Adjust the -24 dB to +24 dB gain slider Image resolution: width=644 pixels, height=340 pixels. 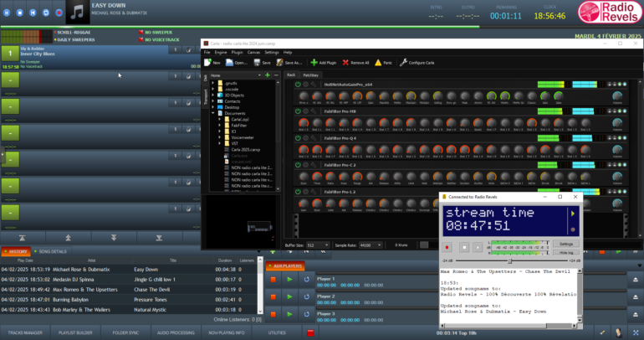click(511, 260)
